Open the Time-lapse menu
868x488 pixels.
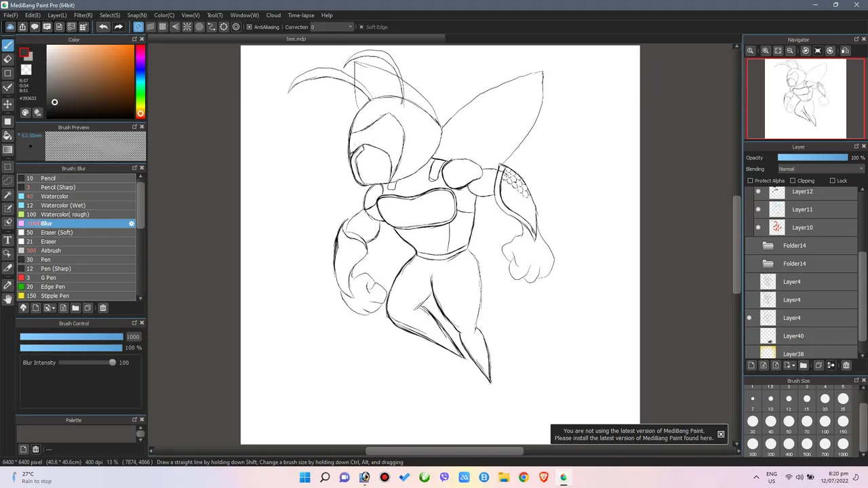pos(300,15)
